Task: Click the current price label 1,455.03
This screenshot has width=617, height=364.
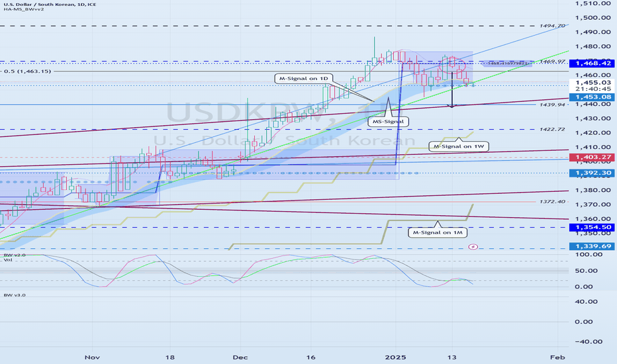Action: (x=593, y=83)
